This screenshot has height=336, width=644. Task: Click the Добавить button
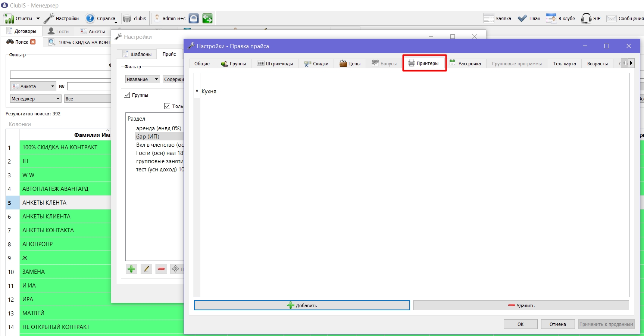[x=302, y=305]
